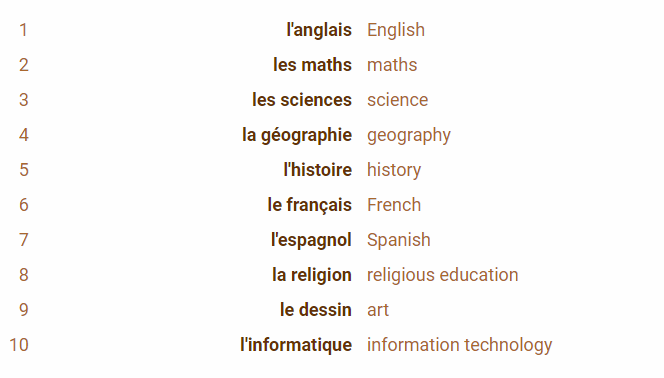The width and height of the screenshot is (664, 378).
Task: Click the term l'espagnol
Action: coord(311,240)
